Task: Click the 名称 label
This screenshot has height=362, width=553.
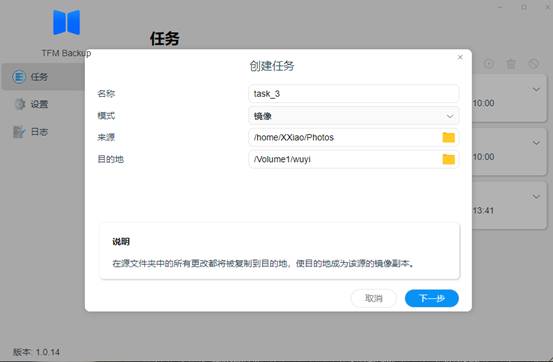Action: 106,94
